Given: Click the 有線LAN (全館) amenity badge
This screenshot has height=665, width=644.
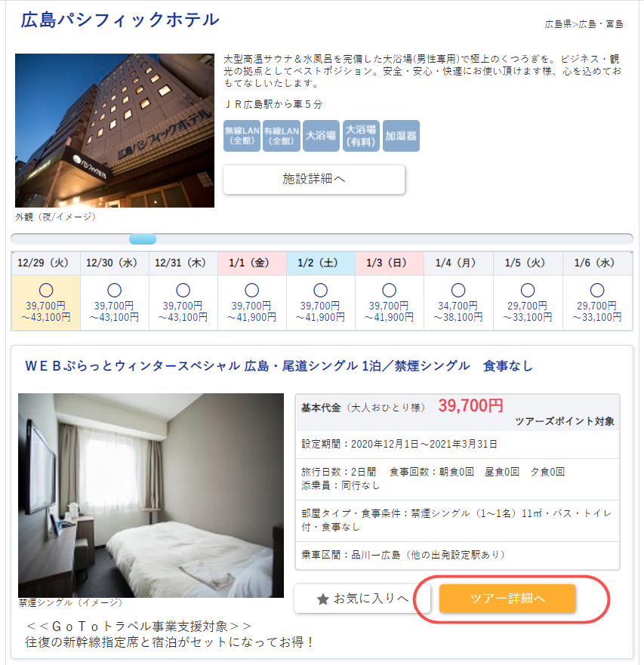Looking at the screenshot, I should click(x=282, y=136).
